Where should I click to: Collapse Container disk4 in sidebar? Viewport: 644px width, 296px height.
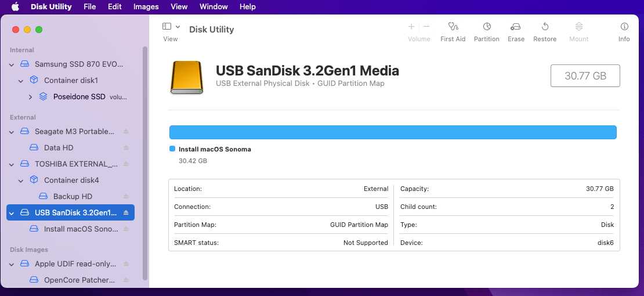click(21, 181)
